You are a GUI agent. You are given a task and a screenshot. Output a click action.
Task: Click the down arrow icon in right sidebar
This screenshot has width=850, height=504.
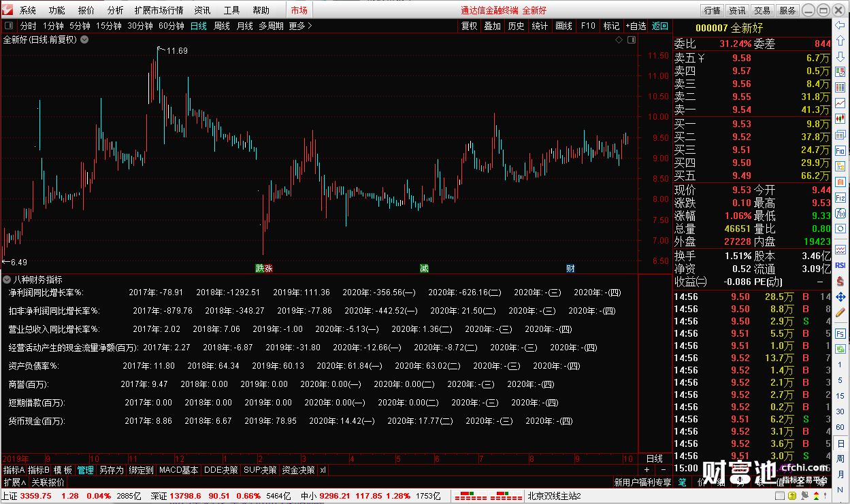840,56
